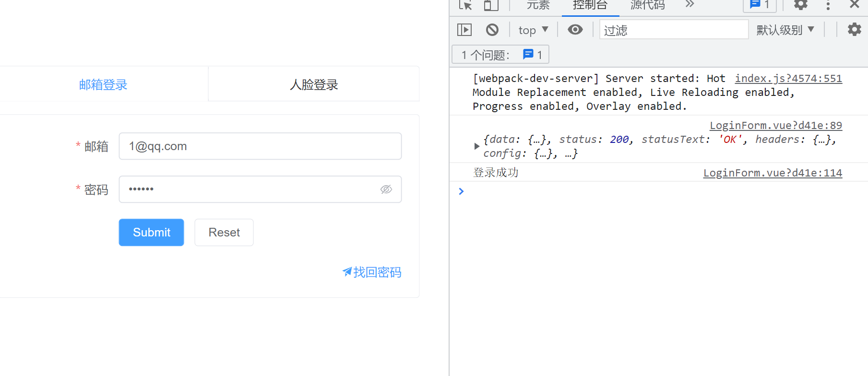This screenshot has width=868, height=376.
Task: Show more DevTools tabs chevron
Action: (690, 5)
